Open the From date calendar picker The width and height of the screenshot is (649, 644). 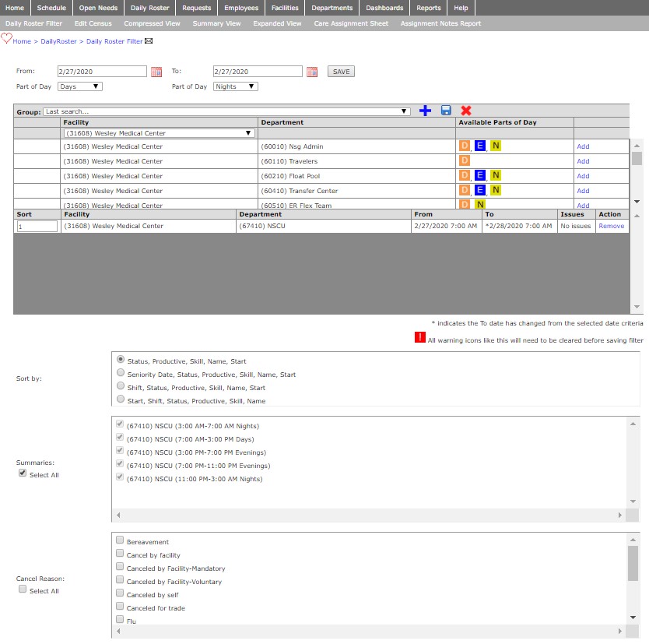point(156,72)
